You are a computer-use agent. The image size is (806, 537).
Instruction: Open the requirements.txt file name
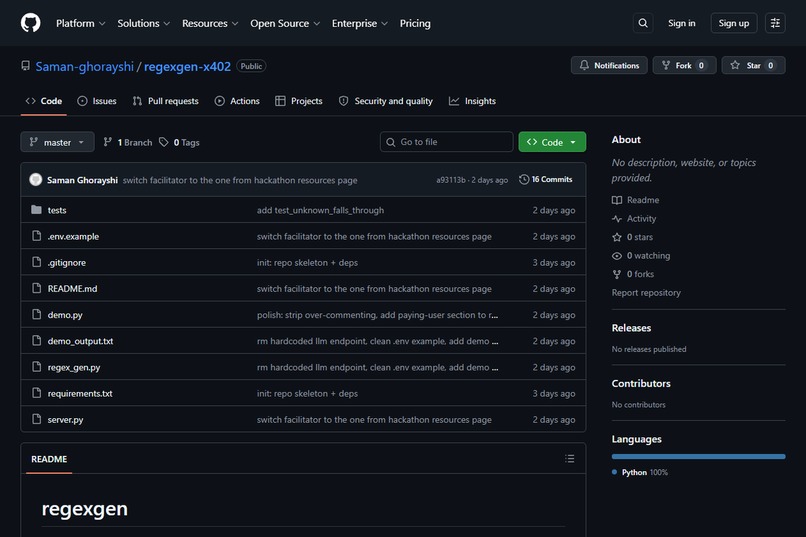pos(80,394)
